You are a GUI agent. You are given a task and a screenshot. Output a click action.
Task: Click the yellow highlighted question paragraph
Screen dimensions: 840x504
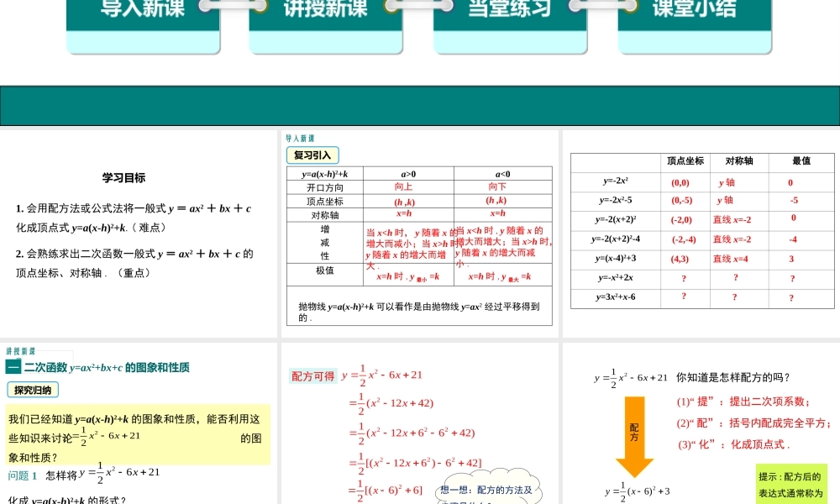pyautogui.click(x=138, y=435)
